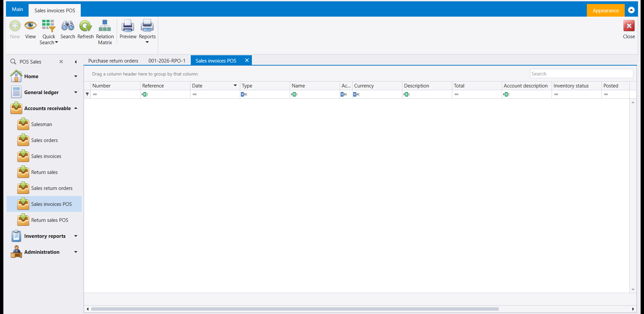644x314 pixels.
Task: Collapse the ribbon with the top-right arrow
Action: click(631, 10)
